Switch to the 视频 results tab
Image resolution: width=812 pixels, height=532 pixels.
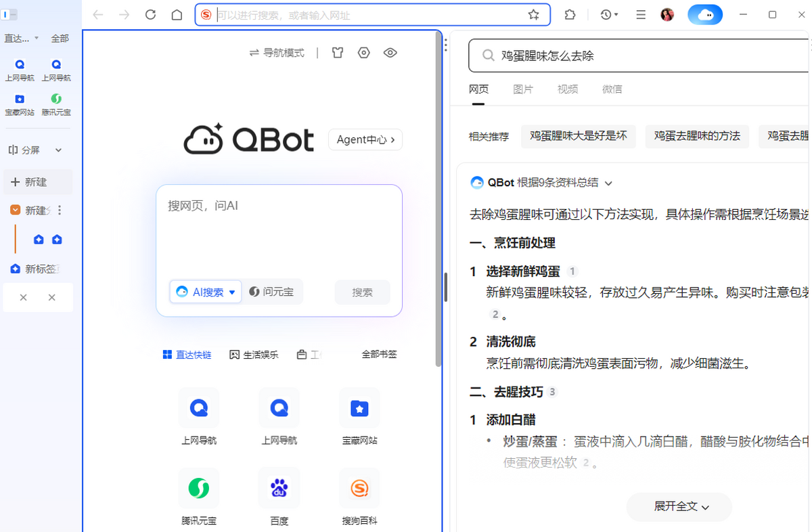[x=567, y=89]
